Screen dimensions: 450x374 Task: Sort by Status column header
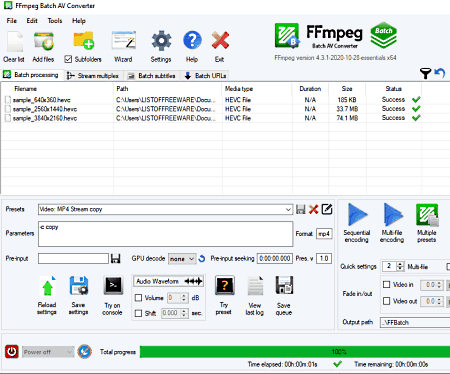coord(394,89)
